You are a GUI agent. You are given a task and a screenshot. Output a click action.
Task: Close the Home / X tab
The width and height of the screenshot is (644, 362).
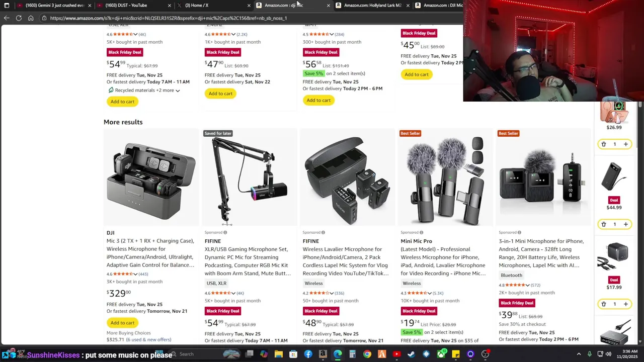(x=249, y=6)
